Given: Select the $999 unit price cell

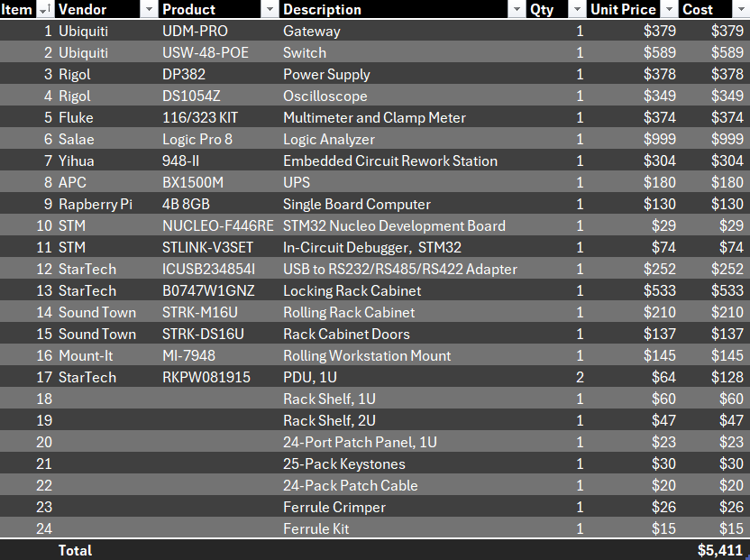Looking at the screenshot, I should [x=634, y=139].
